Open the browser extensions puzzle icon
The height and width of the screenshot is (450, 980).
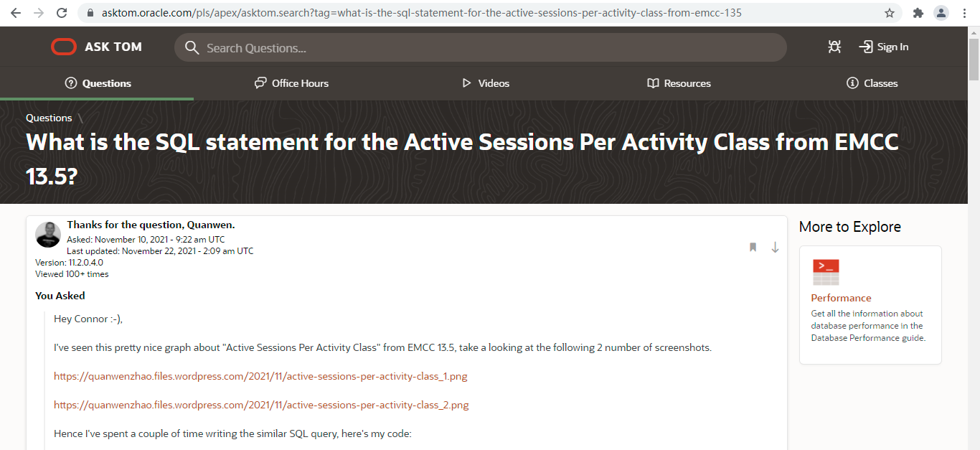(918, 13)
